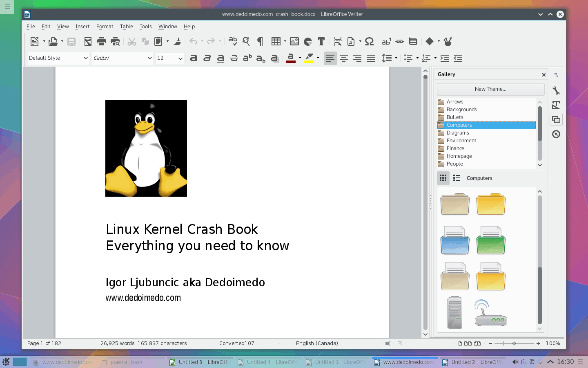Click English (Canada) language in status bar
Image resolution: width=588 pixels, height=368 pixels.
click(317, 343)
